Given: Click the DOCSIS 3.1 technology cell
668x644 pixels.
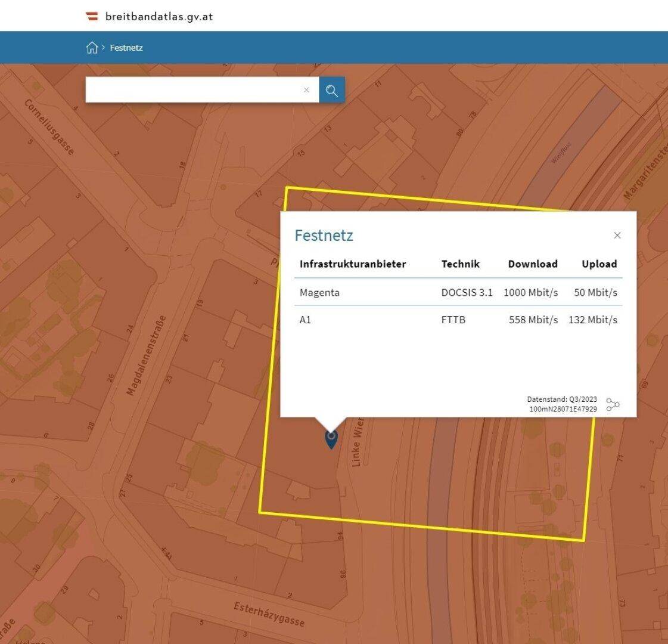Looking at the screenshot, I should (x=467, y=292).
